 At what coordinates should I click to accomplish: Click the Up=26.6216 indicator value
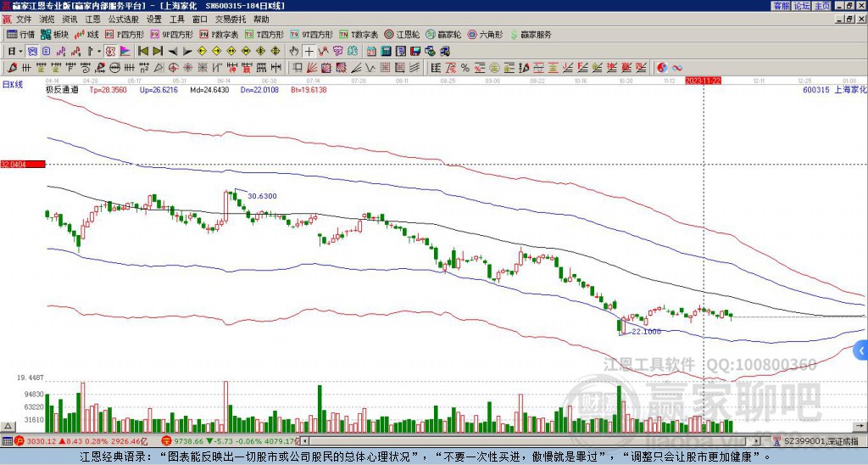click(x=159, y=90)
